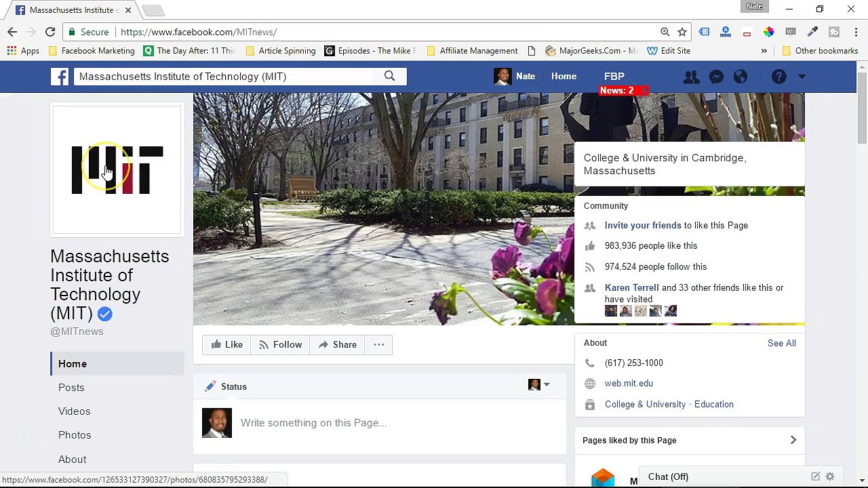Image resolution: width=868 pixels, height=488 pixels.
Task: Click the Facebook logo icon
Action: click(60, 77)
